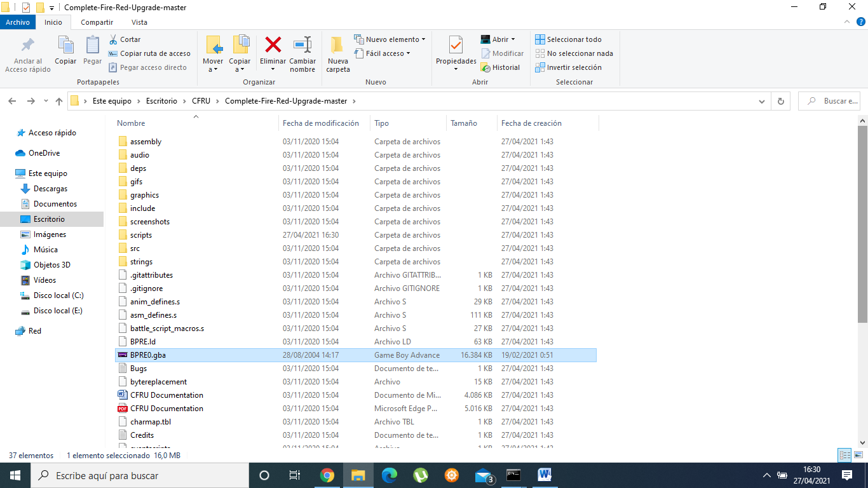This screenshot has height=488, width=868.
Task: Select the BPRE0.gba file
Action: (x=148, y=355)
